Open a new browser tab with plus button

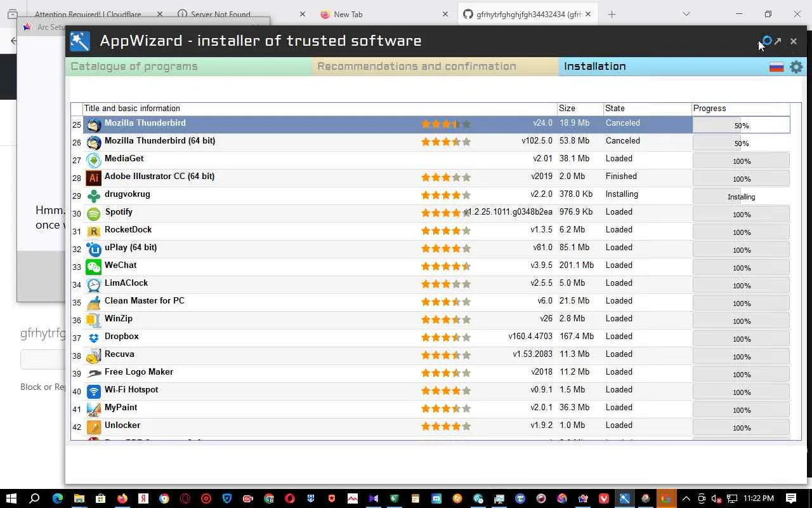click(x=612, y=14)
